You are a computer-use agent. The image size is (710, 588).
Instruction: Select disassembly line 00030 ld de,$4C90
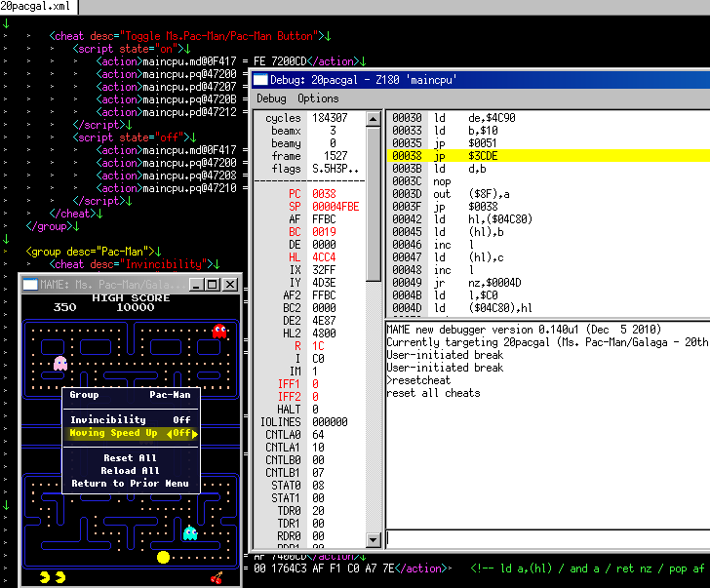pyautogui.click(x=548, y=118)
